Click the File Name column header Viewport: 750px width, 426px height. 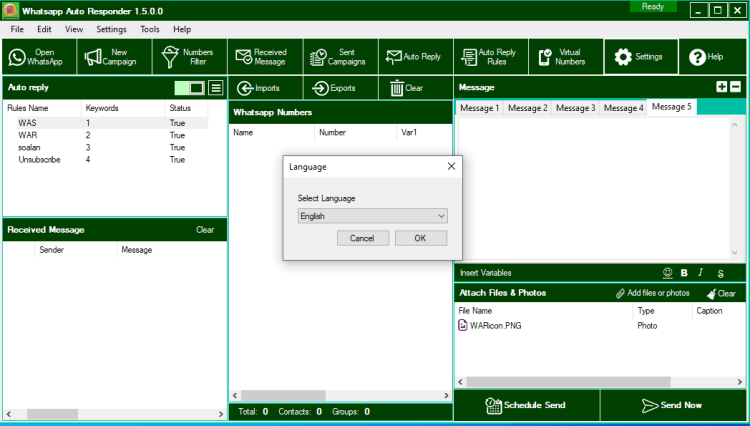pos(543,311)
